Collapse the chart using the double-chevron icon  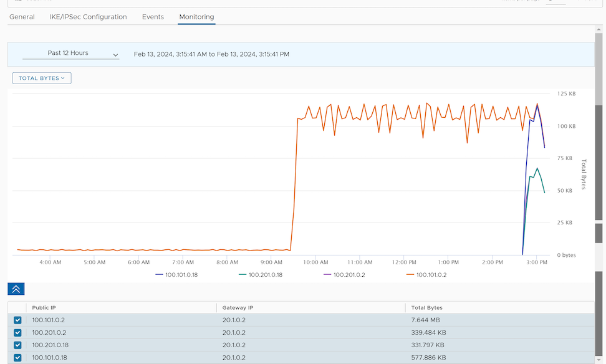pyautogui.click(x=16, y=289)
